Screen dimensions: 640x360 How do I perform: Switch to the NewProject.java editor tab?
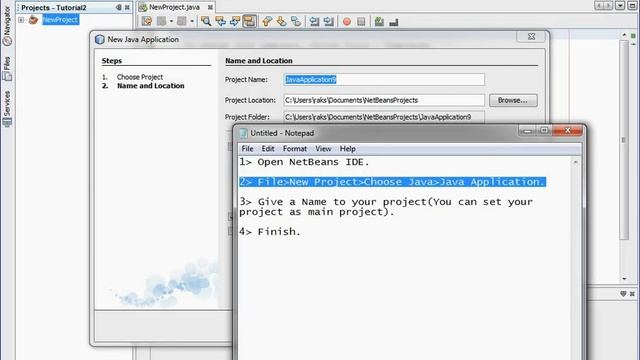[174, 7]
